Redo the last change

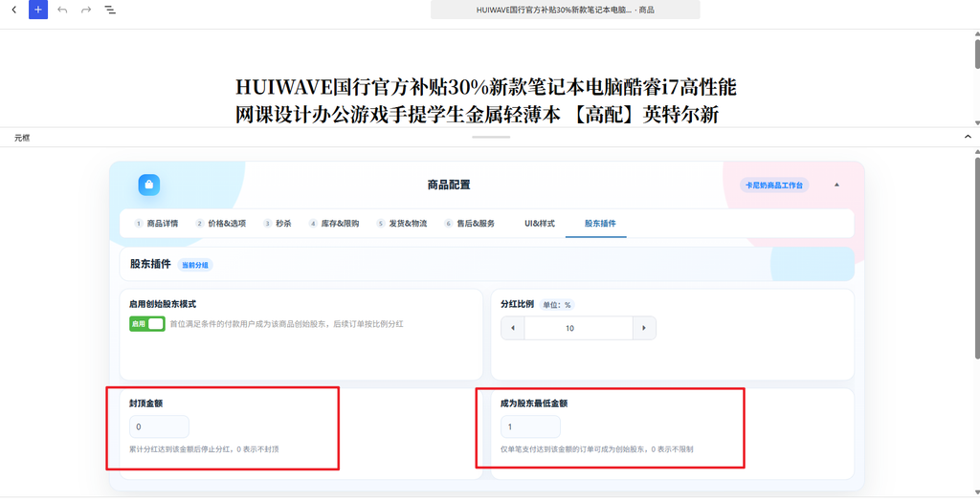[x=86, y=10]
